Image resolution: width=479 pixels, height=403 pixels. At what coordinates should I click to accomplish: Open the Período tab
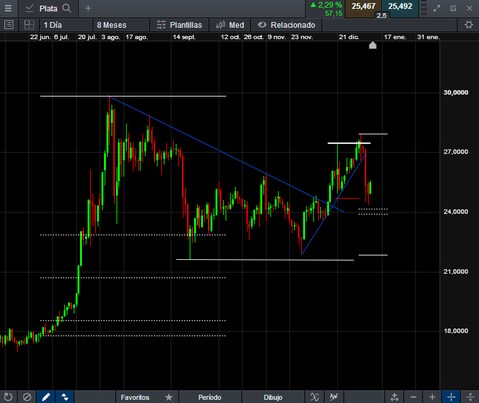[x=210, y=397]
